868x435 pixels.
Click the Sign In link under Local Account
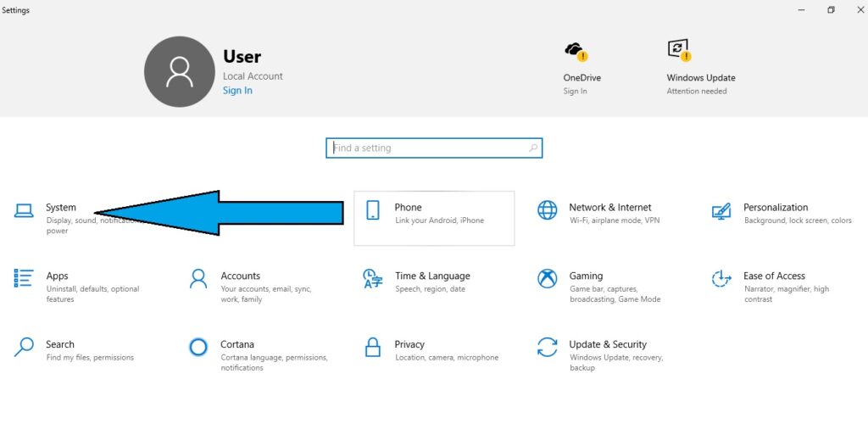click(x=237, y=90)
